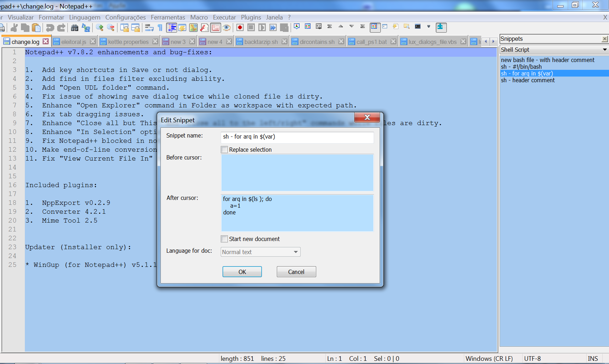This screenshot has height=364, width=609.
Task: Open small dropdown arrow beside console icon
Action: tap(429, 27)
